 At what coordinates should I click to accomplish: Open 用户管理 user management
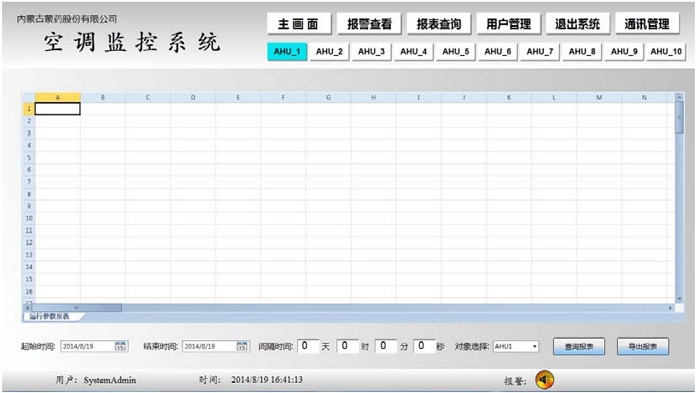(x=508, y=24)
